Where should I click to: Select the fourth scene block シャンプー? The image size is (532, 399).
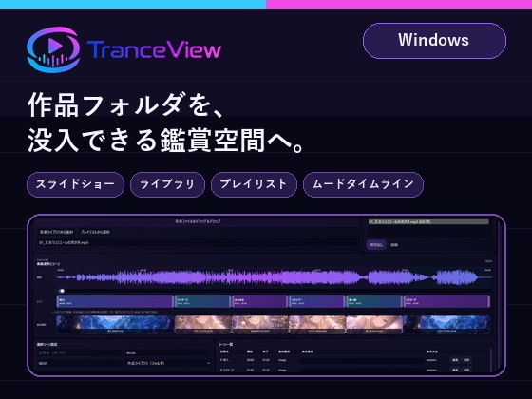click(317, 302)
